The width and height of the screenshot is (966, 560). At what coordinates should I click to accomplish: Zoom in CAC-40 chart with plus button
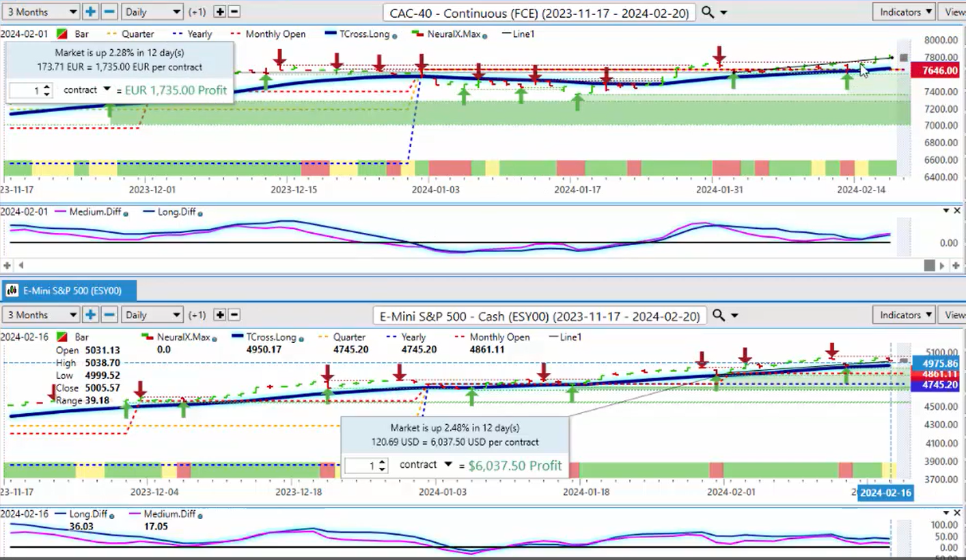click(x=90, y=12)
